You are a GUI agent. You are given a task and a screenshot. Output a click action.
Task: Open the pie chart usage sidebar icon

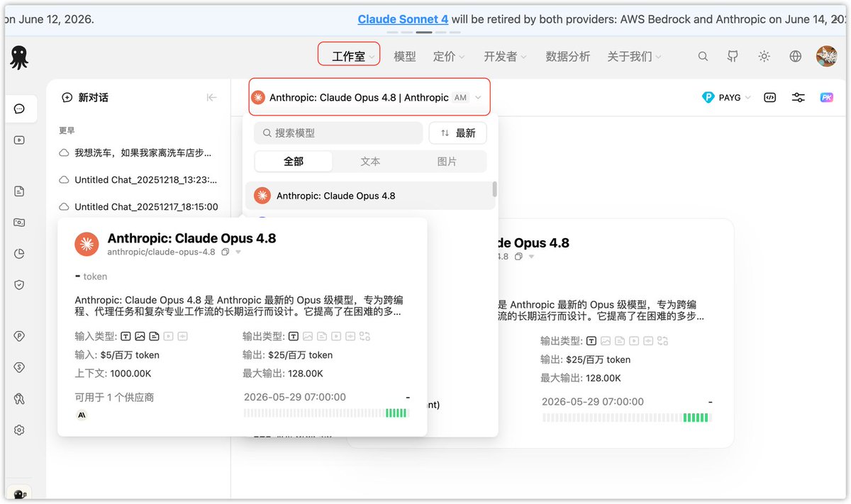click(x=19, y=254)
